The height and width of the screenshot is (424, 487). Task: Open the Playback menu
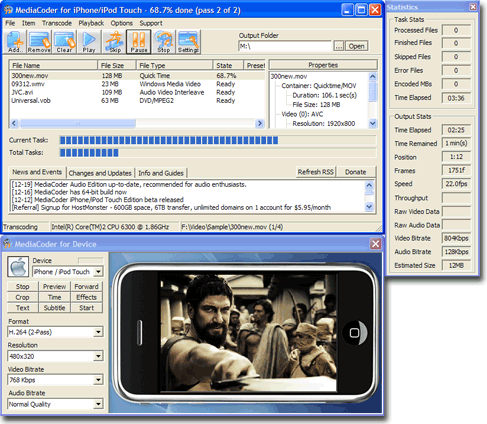pos(91,23)
